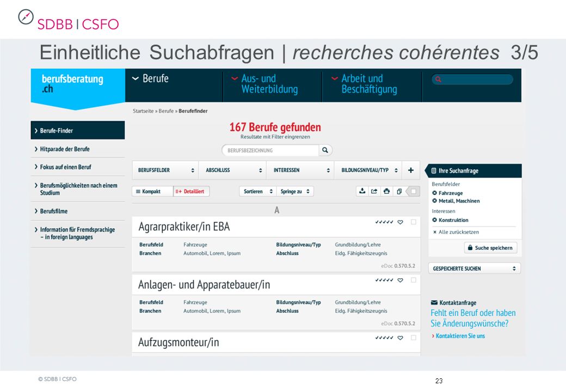Image resolution: width=566 pixels, height=392 pixels.
Task: Open the Arbeit und Beschäftigung menu
Action: click(365, 84)
